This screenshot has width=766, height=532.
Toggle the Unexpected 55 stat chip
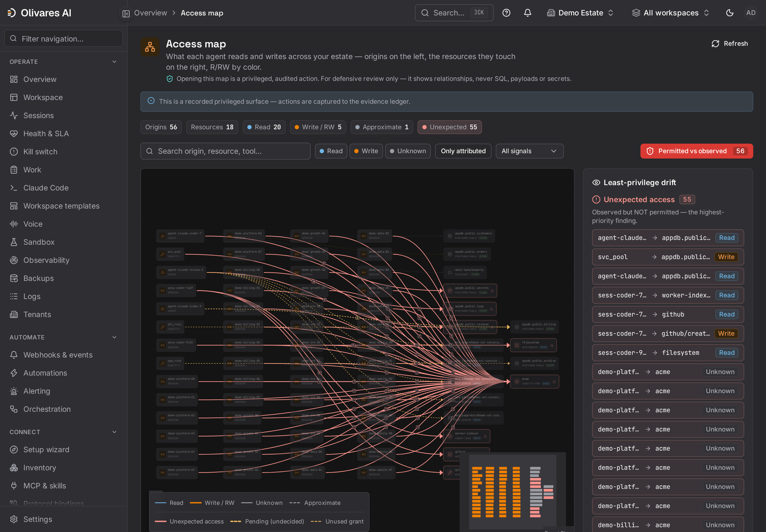click(x=449, y=127)
